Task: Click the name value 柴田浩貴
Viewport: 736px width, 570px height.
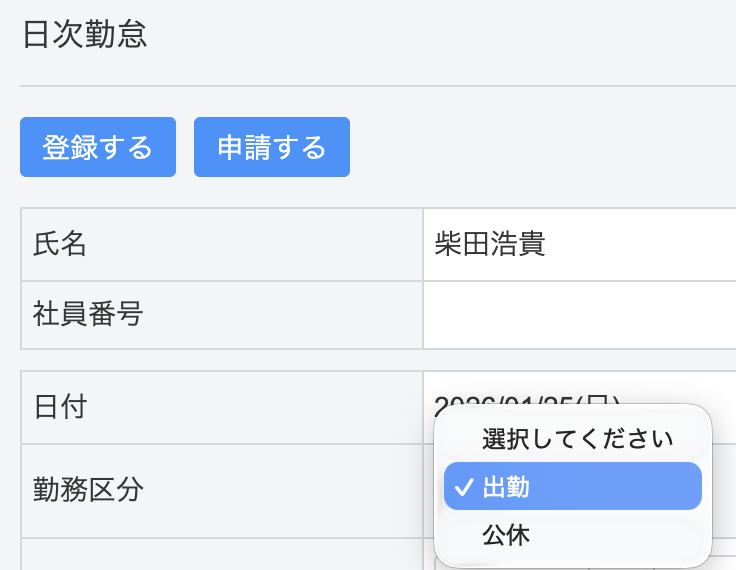Action: click(x=490, y=245)
